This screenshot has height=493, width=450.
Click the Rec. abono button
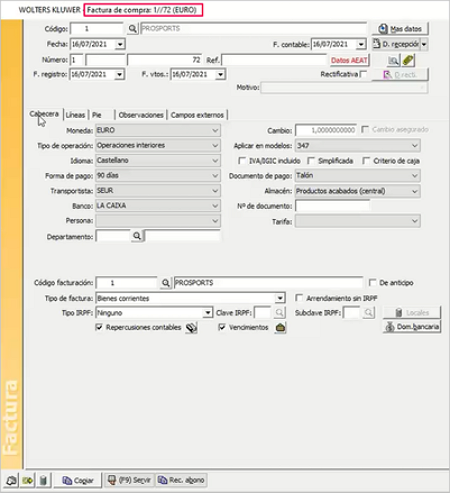[181, 480]
